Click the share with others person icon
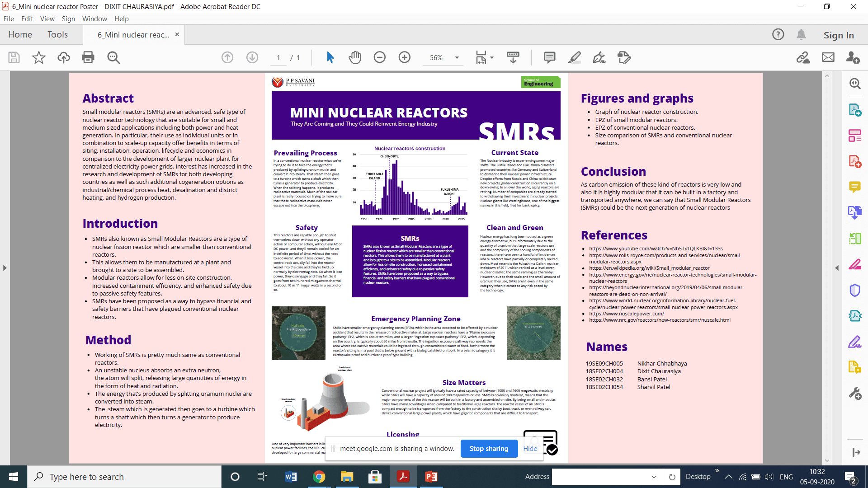The height and width of the screenshot is (488, 868). pyautogui.click(x=853, y=57)
